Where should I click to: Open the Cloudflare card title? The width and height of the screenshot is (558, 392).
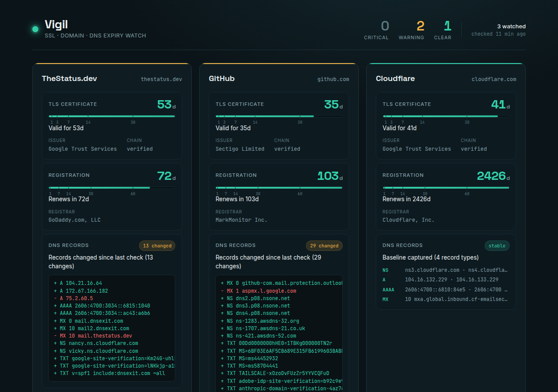click(395, 79)
